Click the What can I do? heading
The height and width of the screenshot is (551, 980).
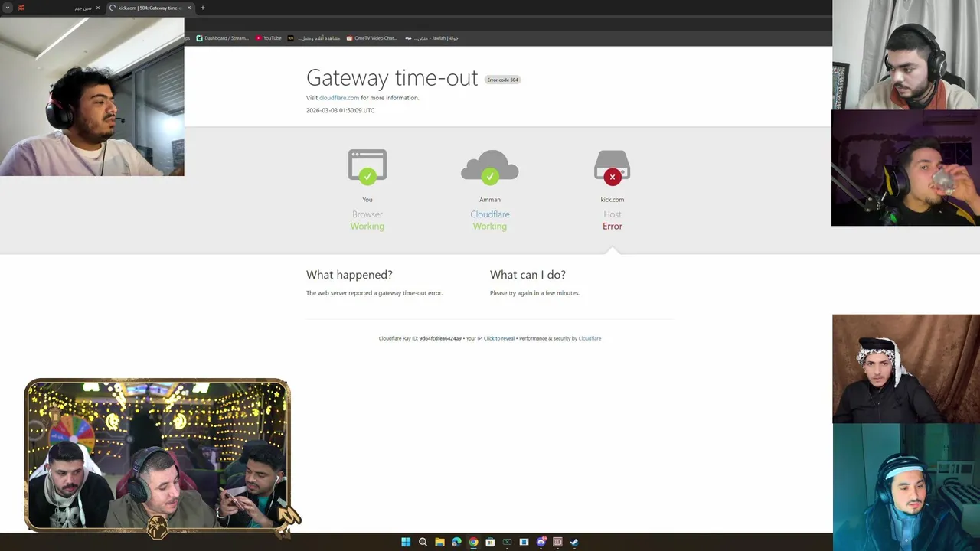coord(528,275)
